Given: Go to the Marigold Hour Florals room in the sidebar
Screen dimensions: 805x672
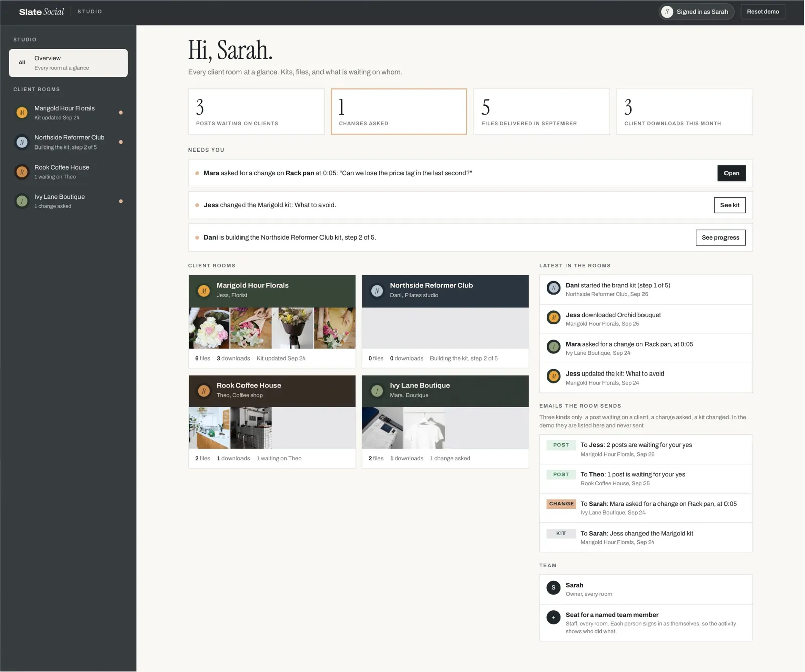Looking at the screenshot, I should 68,113.
